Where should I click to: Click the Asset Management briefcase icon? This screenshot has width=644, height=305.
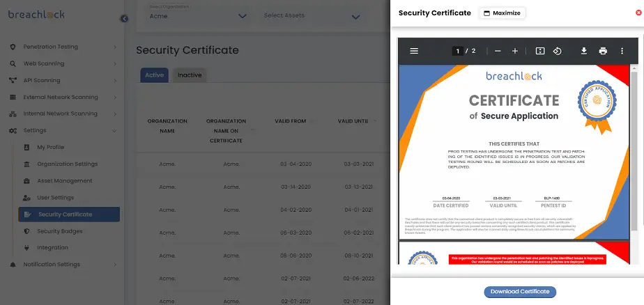coord(26,180)
